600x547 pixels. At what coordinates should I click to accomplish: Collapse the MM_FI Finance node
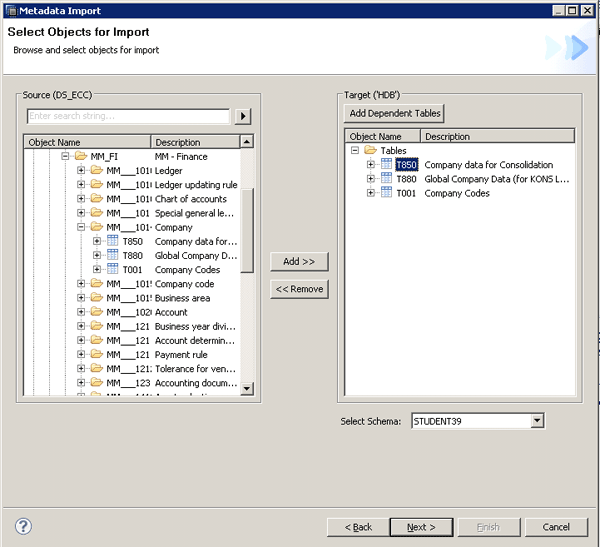point(66,157)
